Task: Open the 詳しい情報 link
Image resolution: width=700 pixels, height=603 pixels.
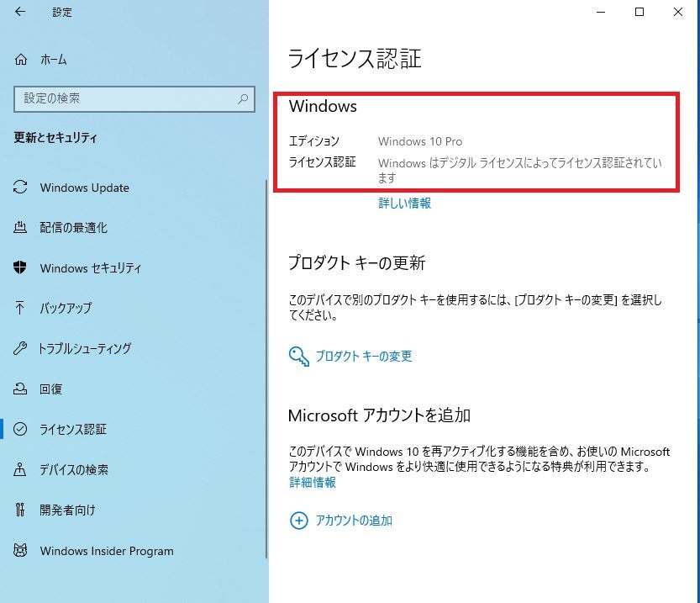Action: pyautogui.click(x=404, y=204)
